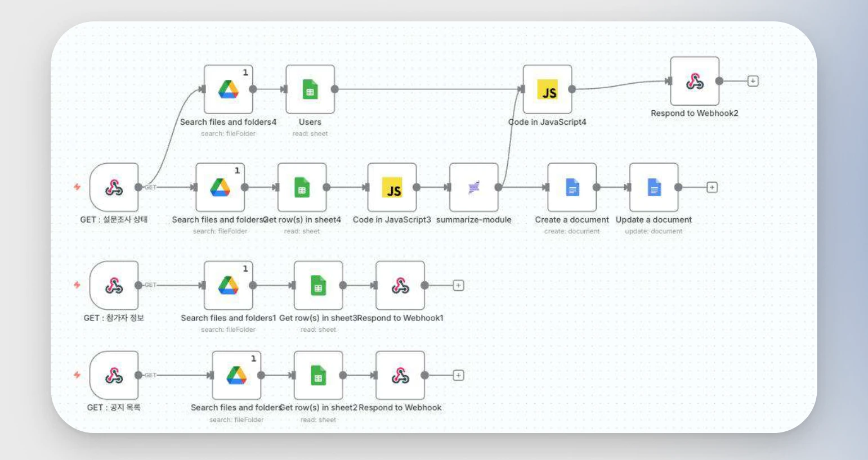
Task: Open the 'Search files and folders1' node
Action: [x=228, y=285]
